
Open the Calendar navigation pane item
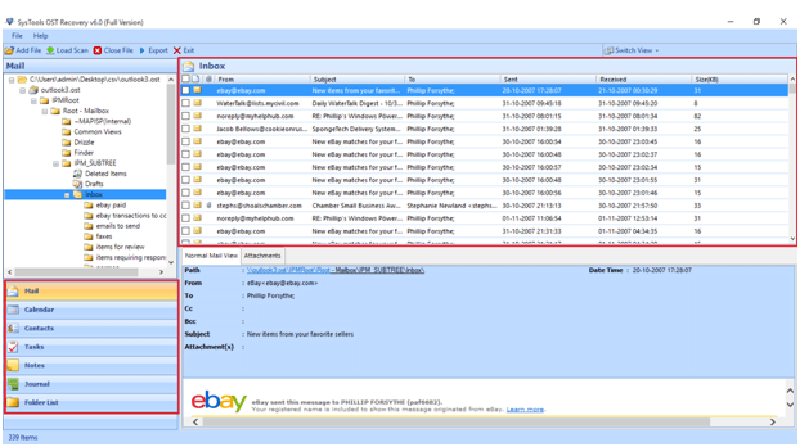(x=92, y=310)
